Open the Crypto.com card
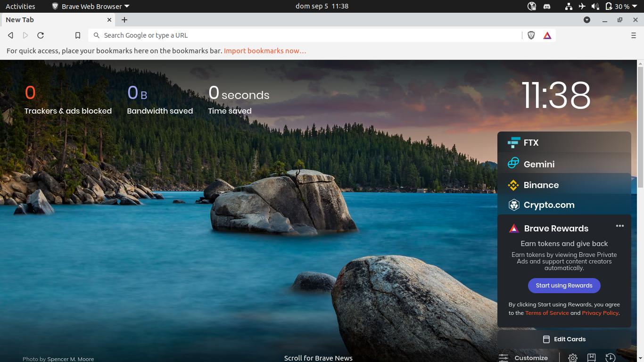The width and height of the screenshot is (644, 362). pos(564,205)
